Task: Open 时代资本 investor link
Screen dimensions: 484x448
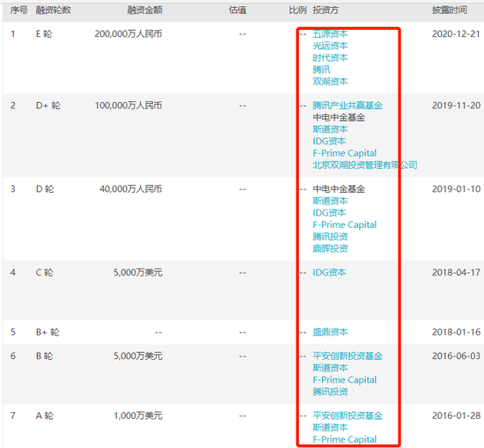Action: coord(330,58)
